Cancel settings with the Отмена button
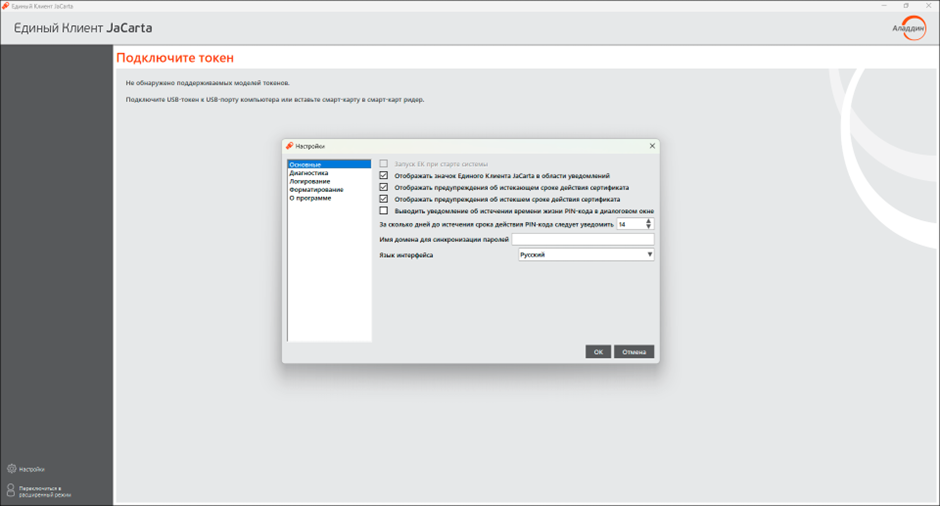940x506 pixels. point(634,352)
